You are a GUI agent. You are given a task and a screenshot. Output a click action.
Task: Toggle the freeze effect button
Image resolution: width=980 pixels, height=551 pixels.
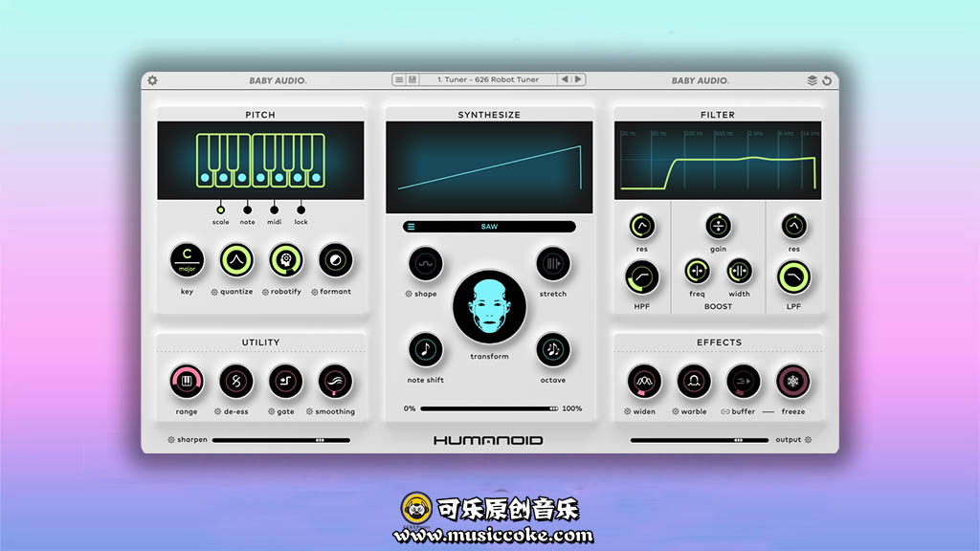click(793, 381)
